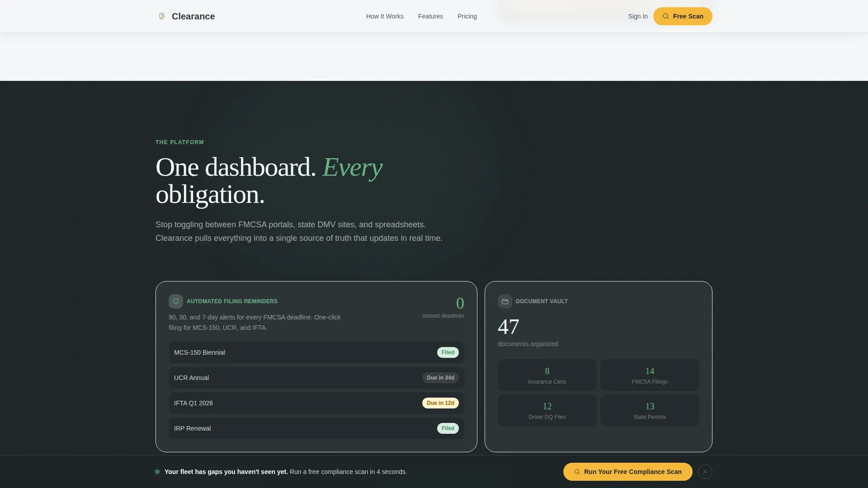Open the 14 FMCSA Filings tile

[650, 375]
